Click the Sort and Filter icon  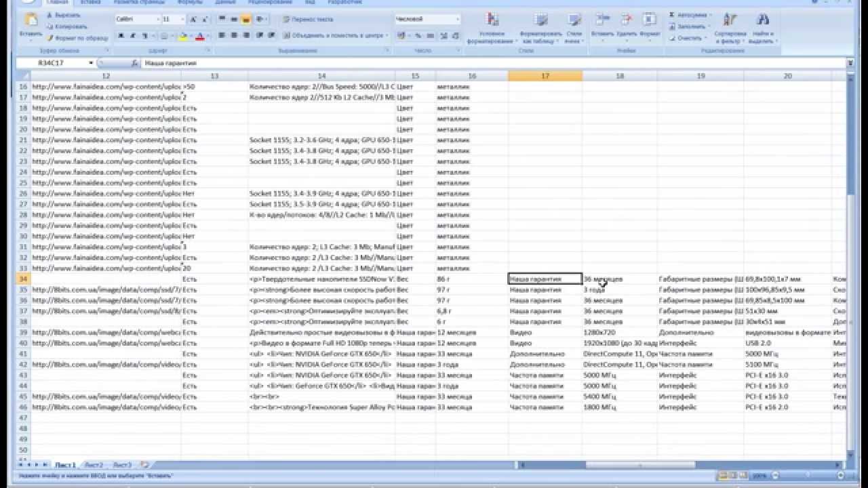pyautogui.click(x=730, y=20)
